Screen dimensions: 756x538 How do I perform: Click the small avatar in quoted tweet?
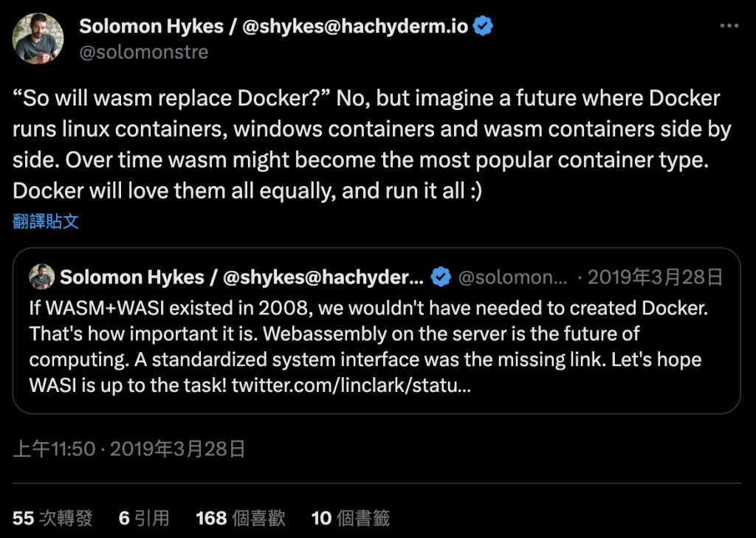(41, 277)
